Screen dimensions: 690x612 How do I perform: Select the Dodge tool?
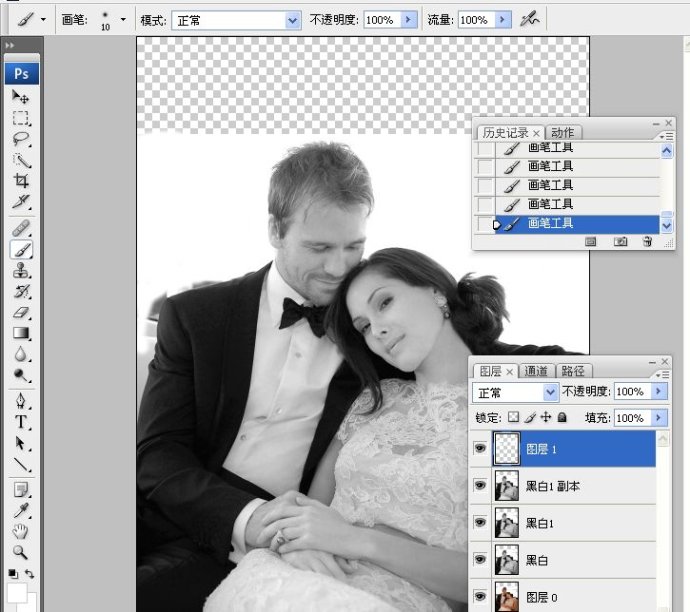[20, 375]
